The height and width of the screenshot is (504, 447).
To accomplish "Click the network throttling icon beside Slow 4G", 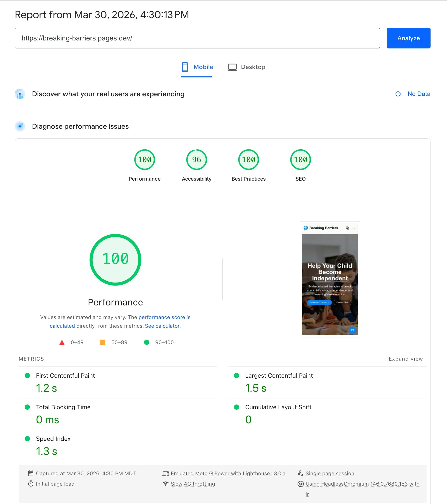I will (166, 484).
